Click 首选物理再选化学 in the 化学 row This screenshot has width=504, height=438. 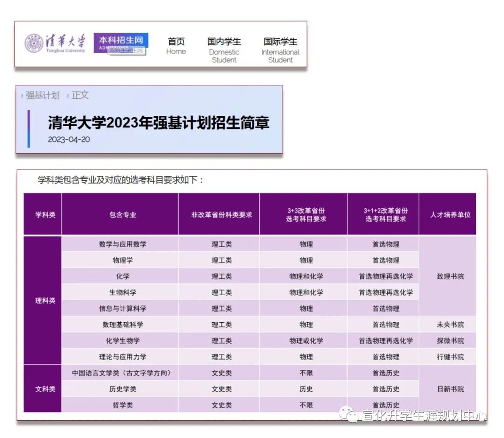pyautogui.click(x=383, y=276)
